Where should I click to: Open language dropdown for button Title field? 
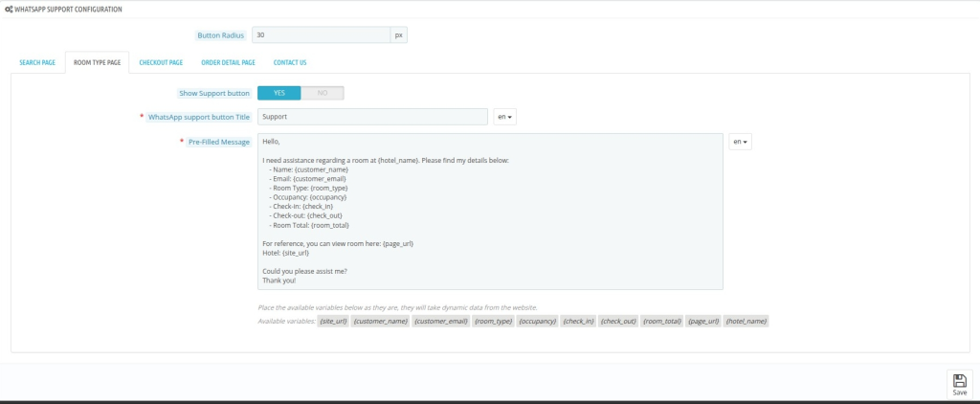pyautogui.click(x=505, y=117)
